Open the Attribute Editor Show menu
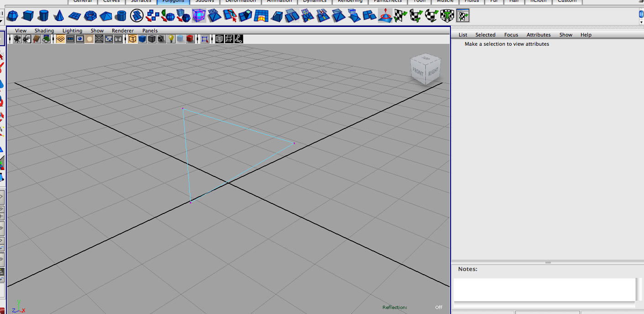Viewport: 644px width, 314px height. pyautogui.click(x=566, y=35)
